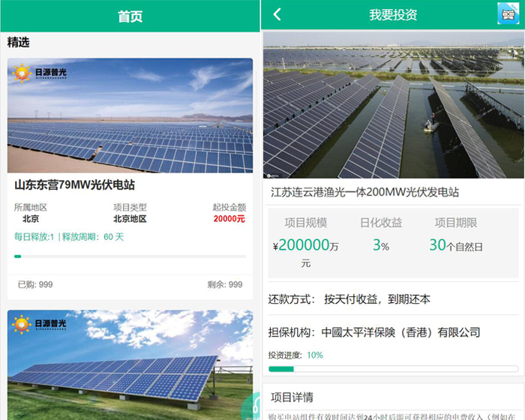Click the 担保机构 insurance company row
This screenshot has width=525, height=420.
(x=373, y=332)
